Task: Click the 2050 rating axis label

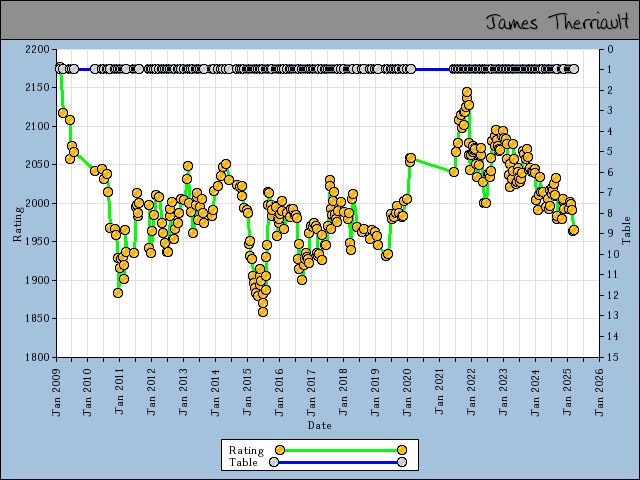Action: click(x=37, y=164)
